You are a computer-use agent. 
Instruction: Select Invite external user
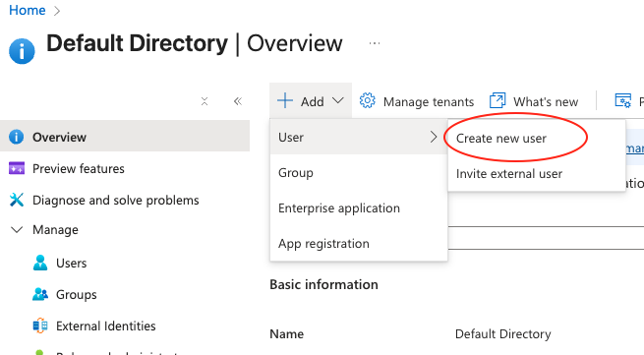click(x=509, y=174)
